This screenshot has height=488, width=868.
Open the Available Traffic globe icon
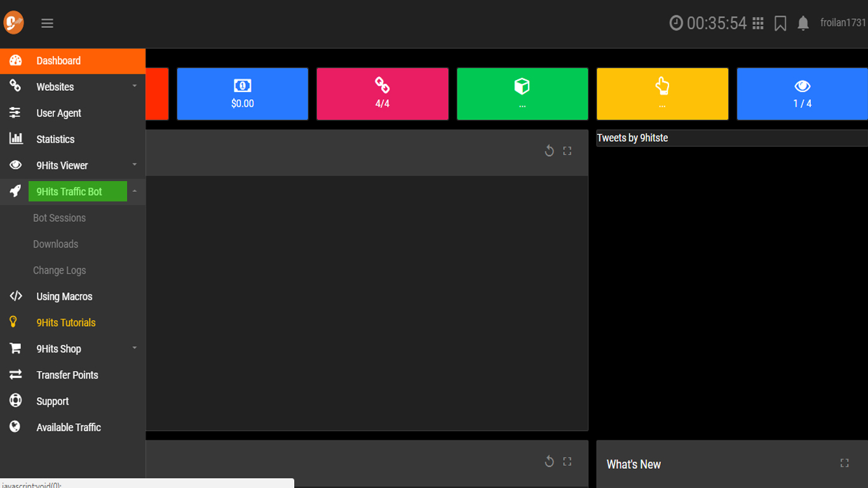click(15, 427)
